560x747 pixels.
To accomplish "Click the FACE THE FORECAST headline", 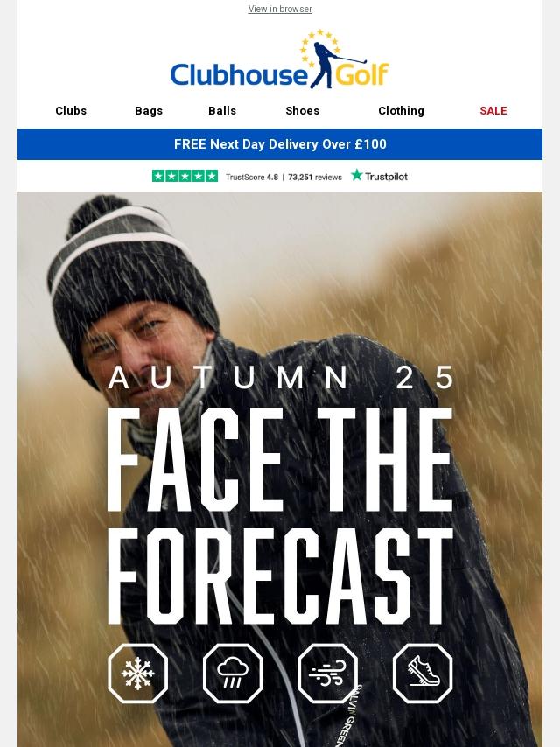I will [x=280, y=515].
